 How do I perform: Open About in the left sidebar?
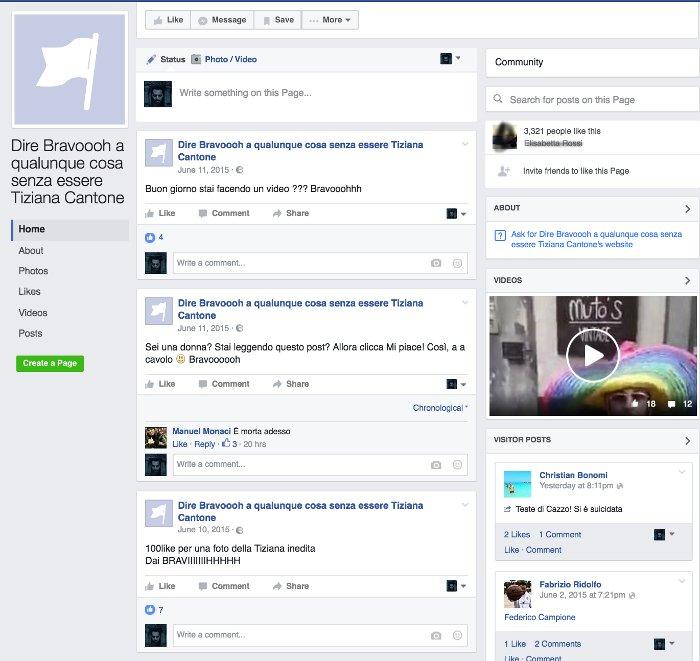click(x=31, y=251)
